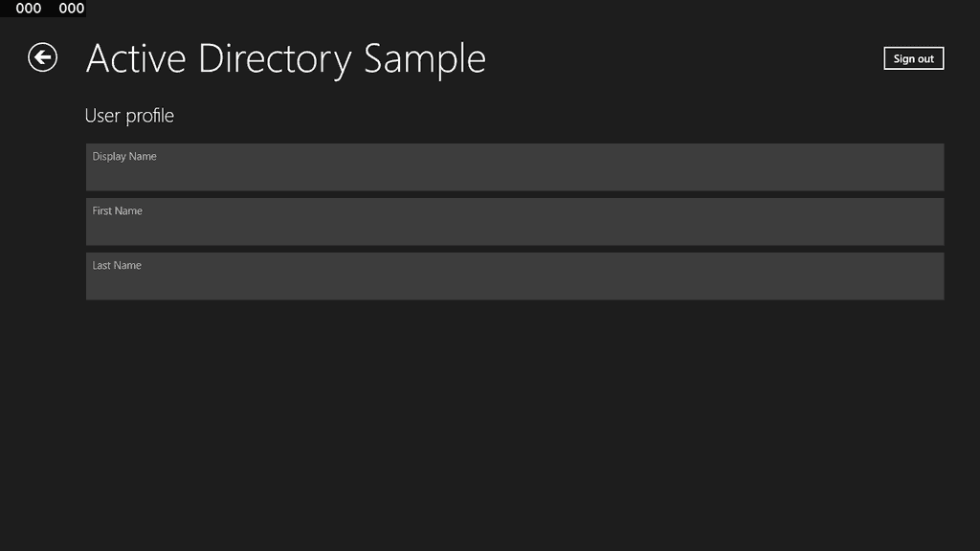980x551 pixels.
Task: Click the word "Sample" in the title
Action: (x=424, y=60)
